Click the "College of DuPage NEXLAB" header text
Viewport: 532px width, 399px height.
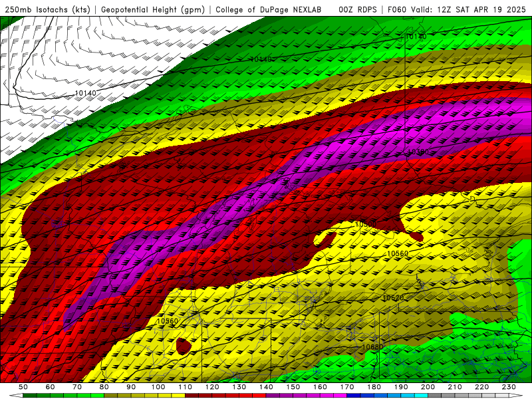(268, 9)
